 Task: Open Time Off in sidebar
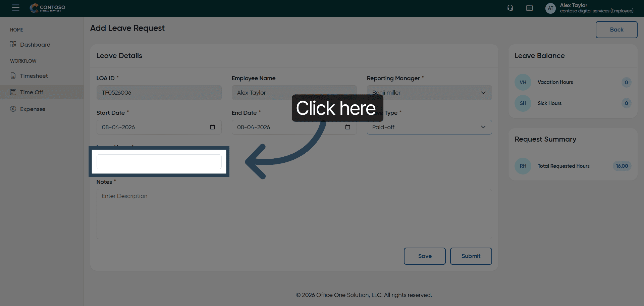(32, 92)
